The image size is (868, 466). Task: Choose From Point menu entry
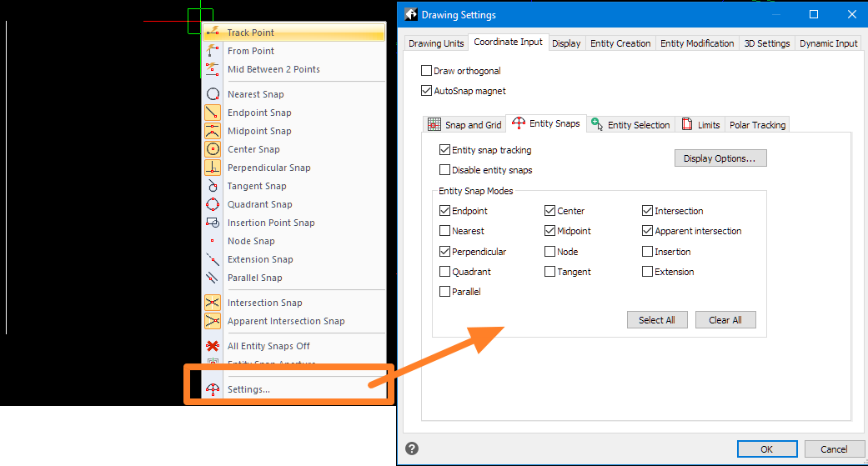294,51
